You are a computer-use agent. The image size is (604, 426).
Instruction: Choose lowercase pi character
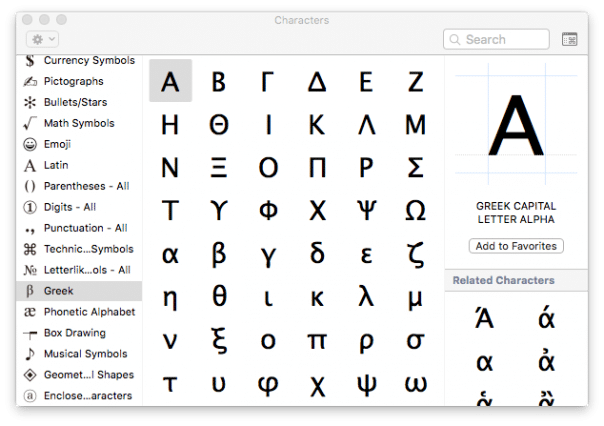click(x=317, y=341)
